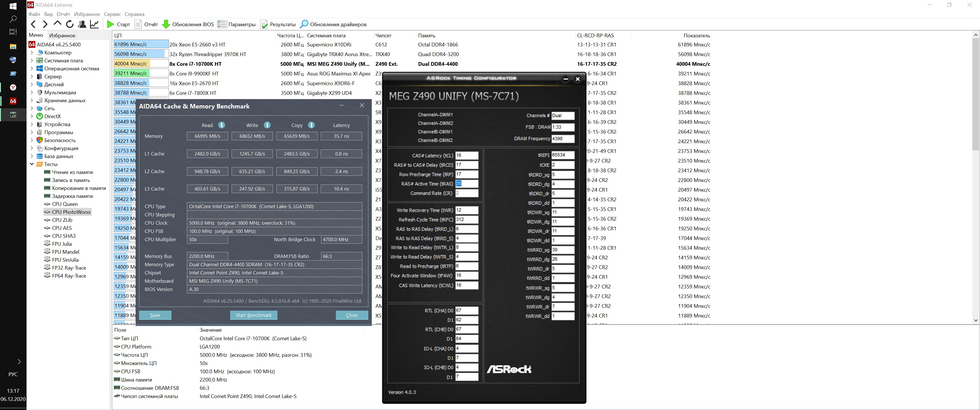This screenshot has height=410, width=980.
Task: Click the Report document icon
Action: point(138,24)
